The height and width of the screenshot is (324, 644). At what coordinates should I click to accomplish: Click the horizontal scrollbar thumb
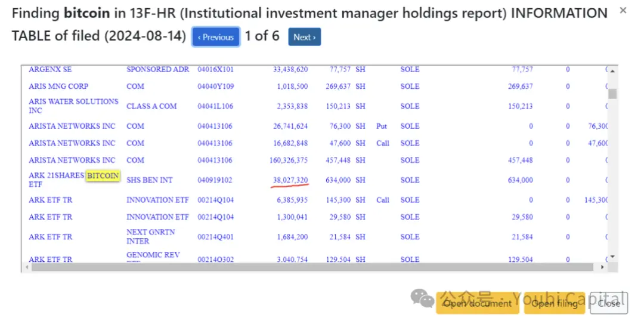pyautogui.click(x=312, y=267)
